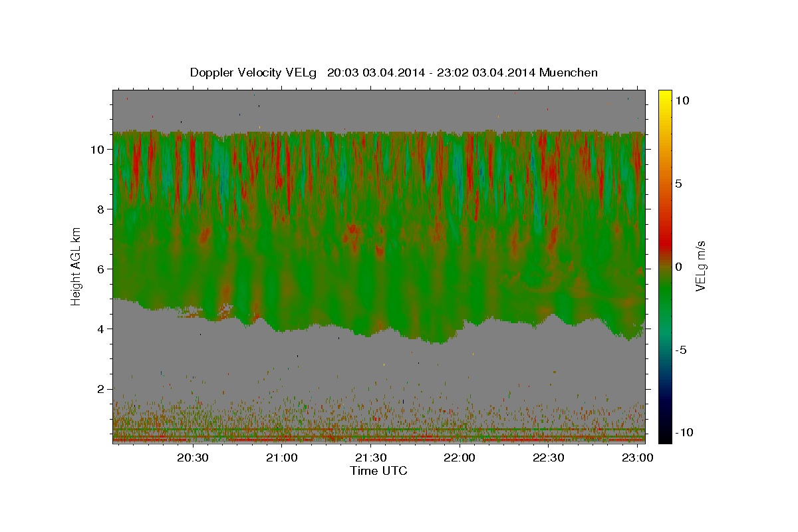Image resolution: width=798 pixels, height=532 pixels.
Task: Click the colorbar 'VELg m/s' label
Action: click(700, 266)
